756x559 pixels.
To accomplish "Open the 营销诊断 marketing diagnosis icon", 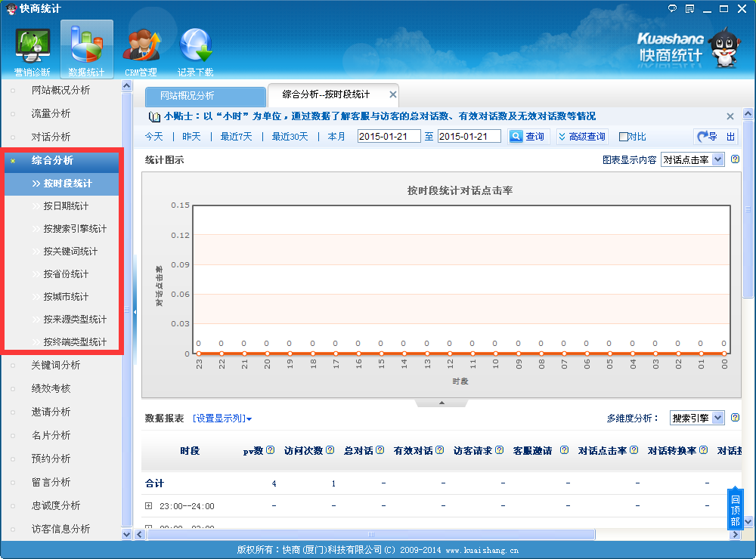I will [x=33, y=50].
